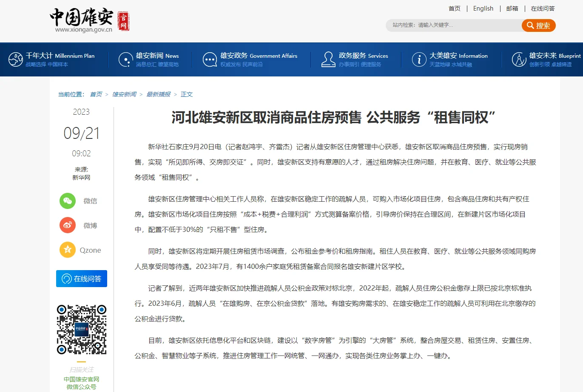583x392 pixels.
Task: Click the 站内检索 search input field
Action: point(454,25)
